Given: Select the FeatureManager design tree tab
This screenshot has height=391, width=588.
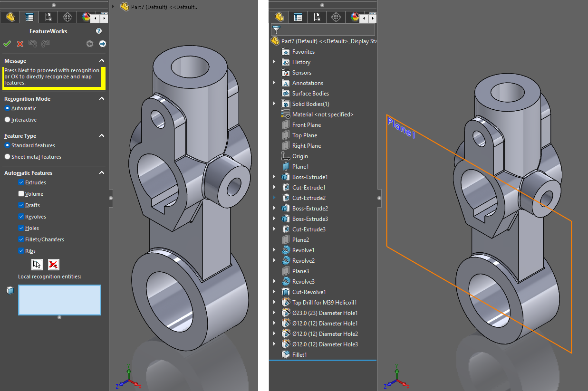Looking at the screenshot, I should tap(10, 17).
